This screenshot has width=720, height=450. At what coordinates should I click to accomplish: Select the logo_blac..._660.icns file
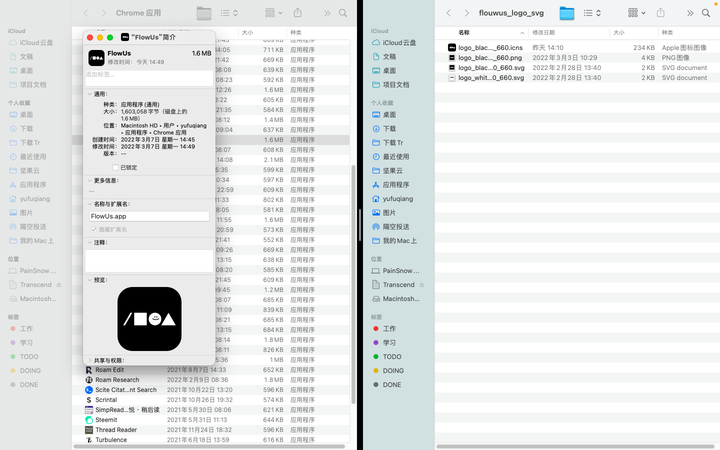577,48
